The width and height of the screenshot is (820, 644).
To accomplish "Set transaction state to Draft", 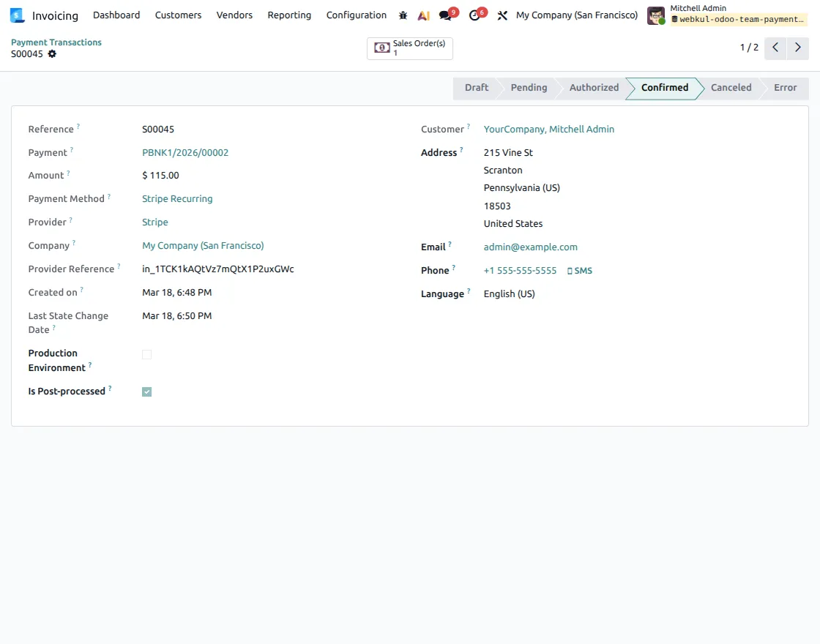I will (x=476, y=87).
